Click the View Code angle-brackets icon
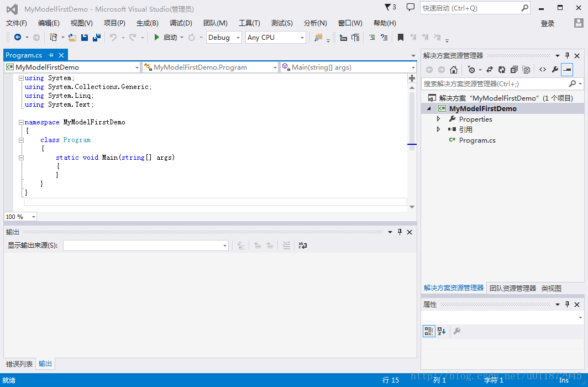The height and width of the screenshot is (387, 588). [543, 69]
